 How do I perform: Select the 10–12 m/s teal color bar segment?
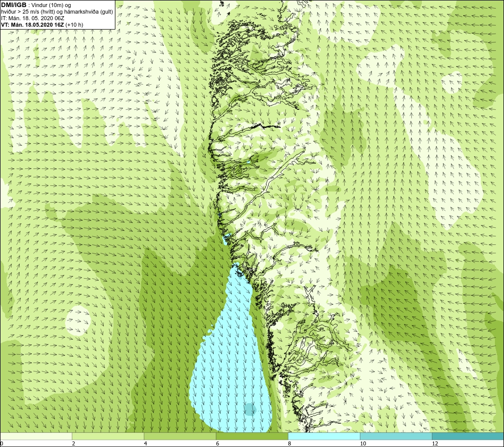coord(396,436)
